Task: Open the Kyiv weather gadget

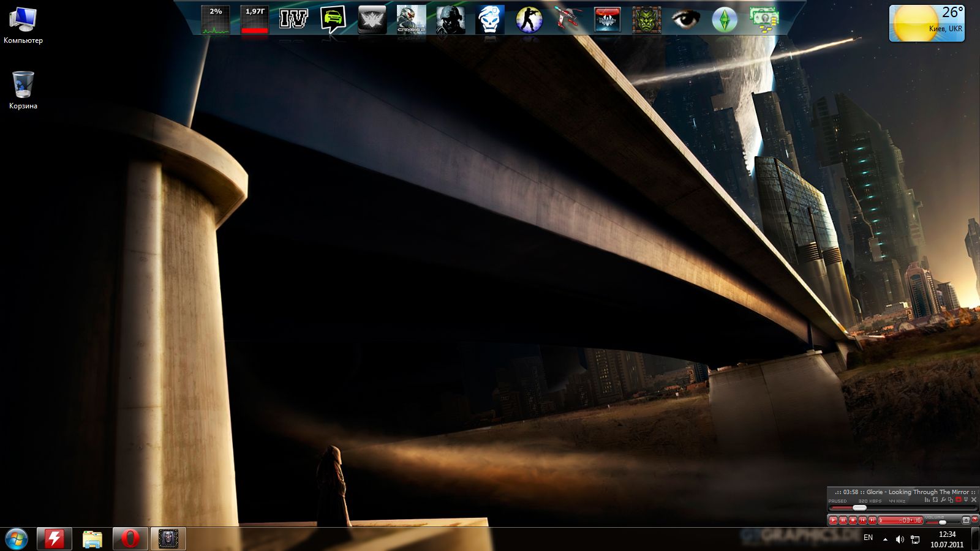Action: (x=927, y=23)
